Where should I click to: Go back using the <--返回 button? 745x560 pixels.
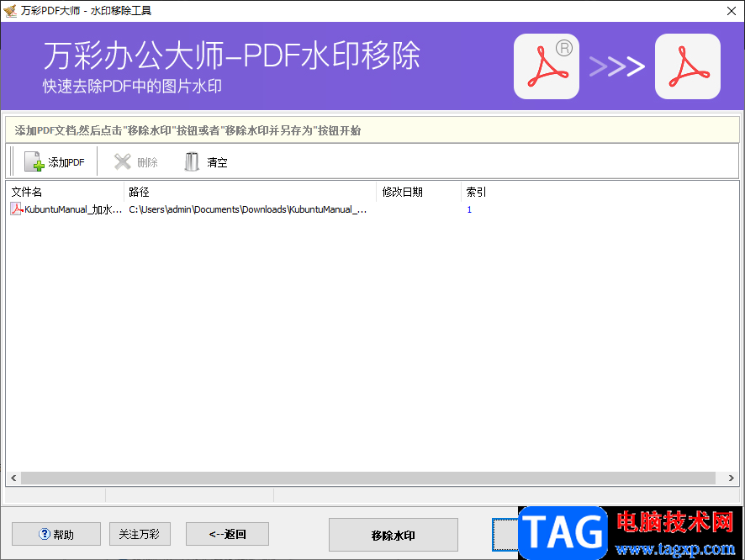(x=227, y=534)
